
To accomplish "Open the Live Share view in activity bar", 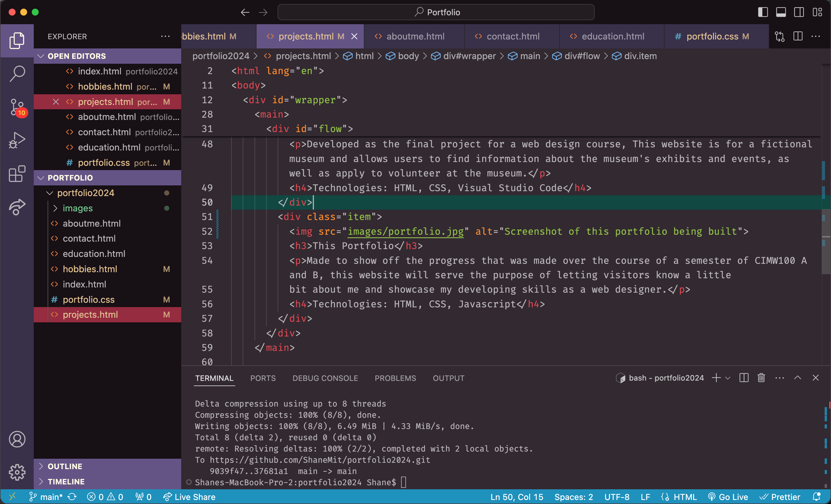I will coord(17,206).
